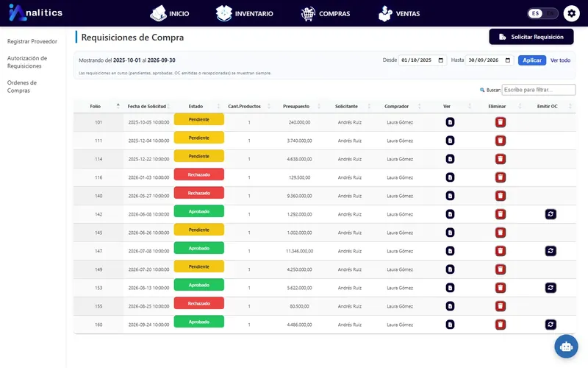Click folio number 155 cell
Image resolution: width=588 pixels, height=368 pixels.
click(x=98, y=306)
